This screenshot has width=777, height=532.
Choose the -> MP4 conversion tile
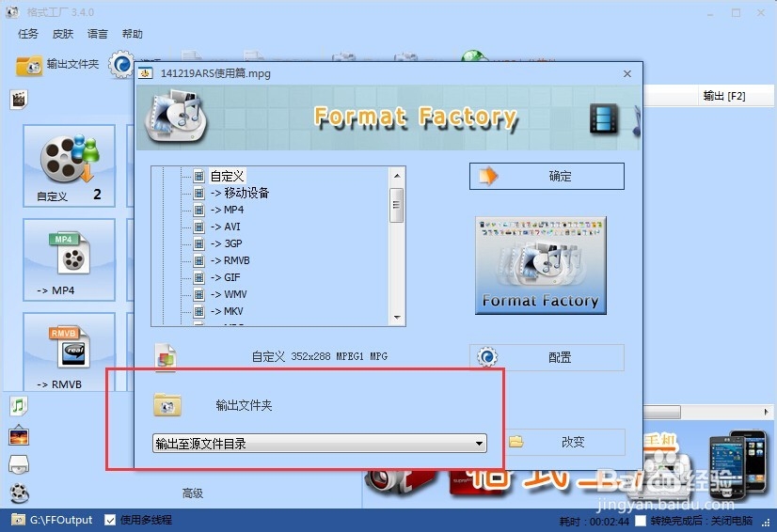click(x=69, y=260)
